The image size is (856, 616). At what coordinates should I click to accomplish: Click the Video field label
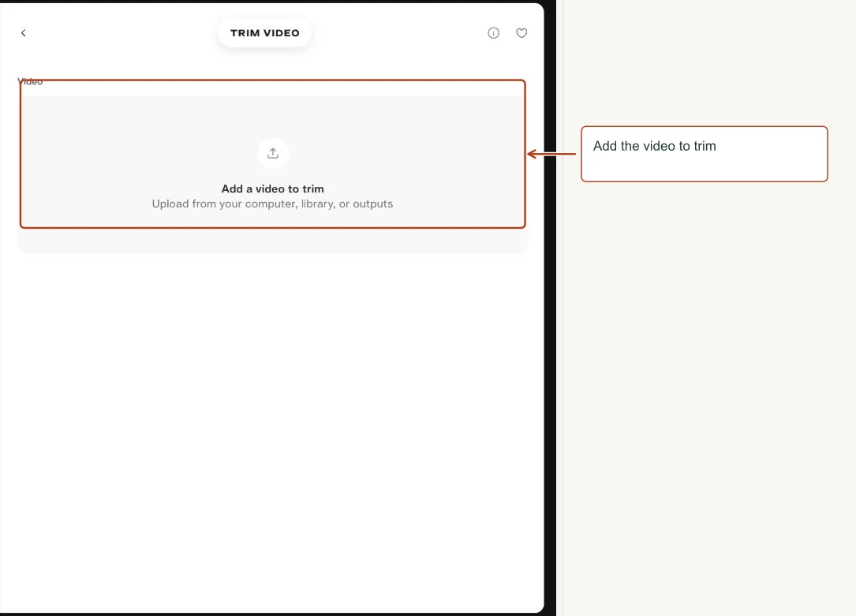(x=30, y=81)
